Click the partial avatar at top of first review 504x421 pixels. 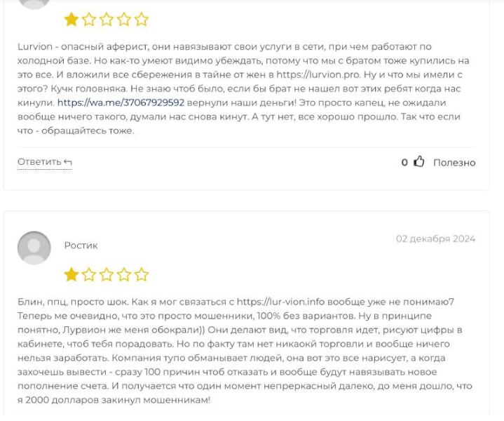34,4
